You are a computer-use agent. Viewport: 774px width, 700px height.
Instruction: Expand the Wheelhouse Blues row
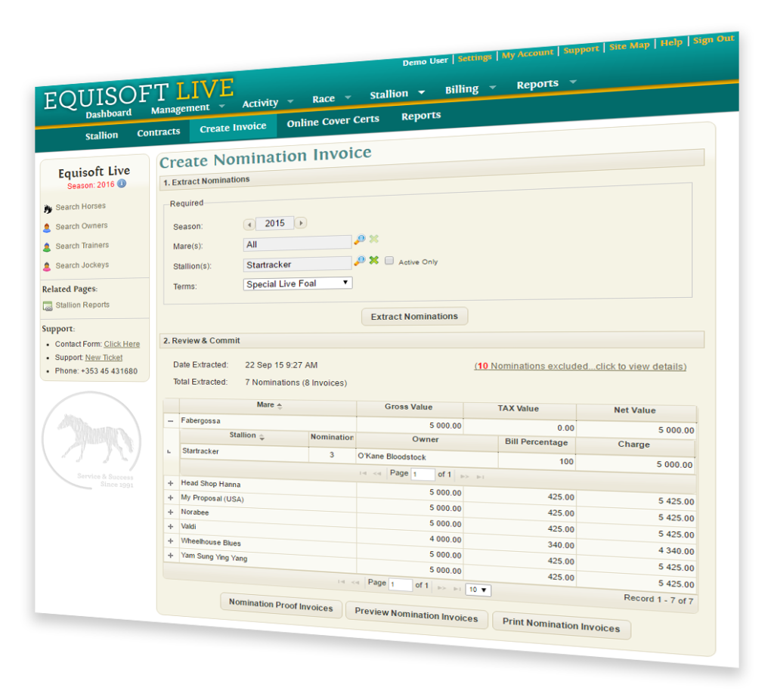point(171,542)
